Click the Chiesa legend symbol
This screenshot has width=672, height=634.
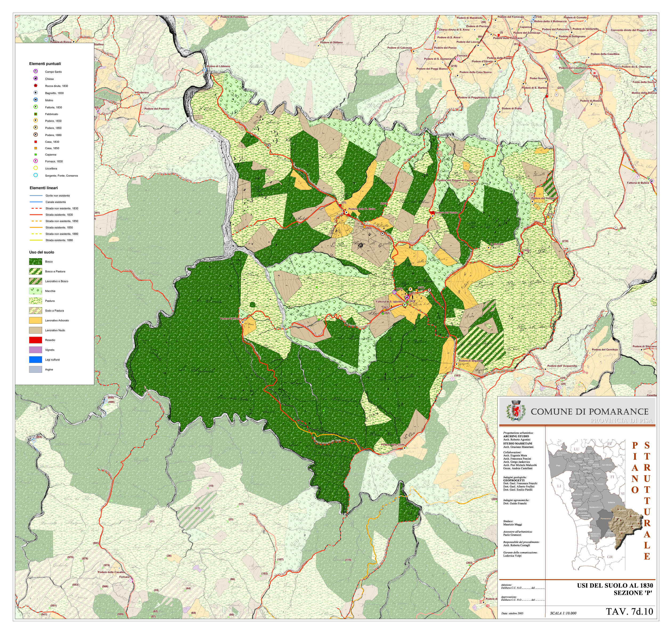(35, 78)
